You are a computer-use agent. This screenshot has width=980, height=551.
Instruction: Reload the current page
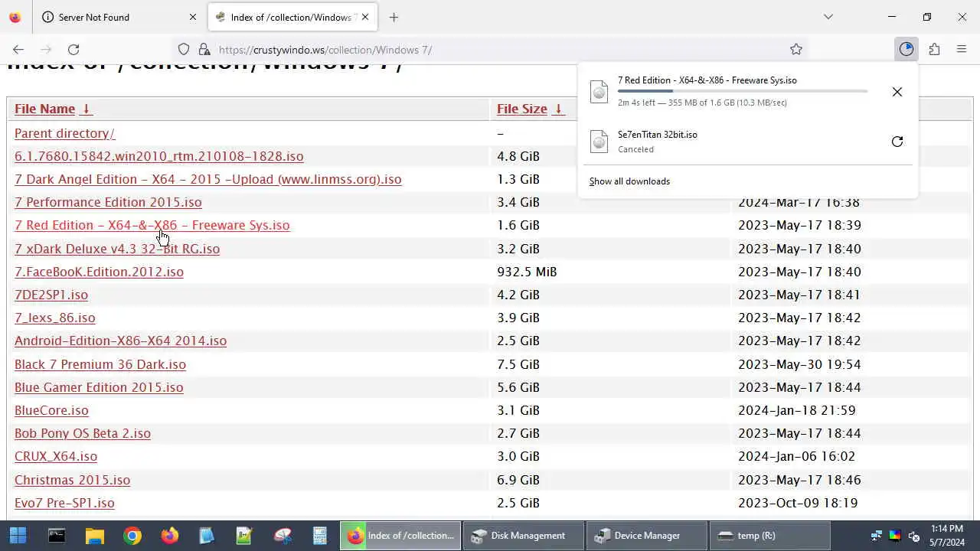[x=73, y=49]
